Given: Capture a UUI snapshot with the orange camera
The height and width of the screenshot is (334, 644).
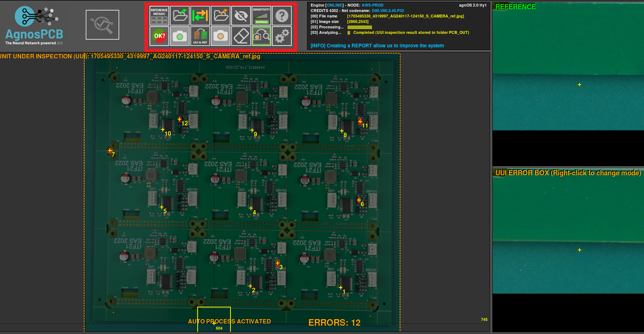Looking at the screenshot, I should click(x=221, y=36).
